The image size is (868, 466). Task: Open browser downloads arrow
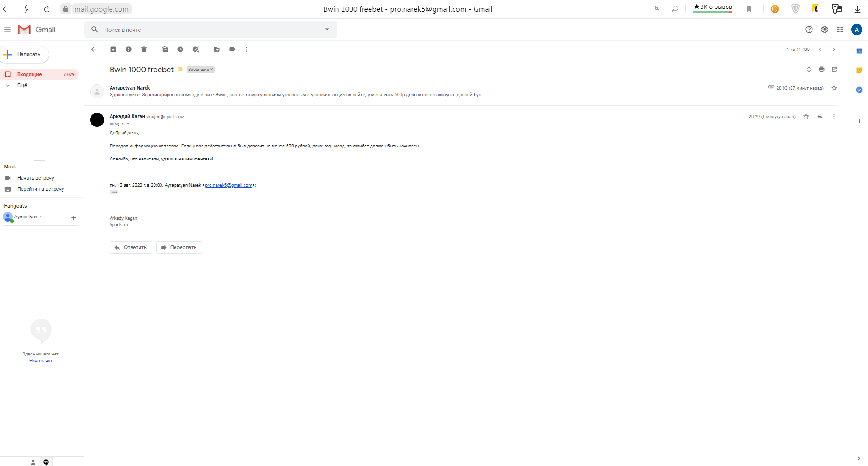857,9
